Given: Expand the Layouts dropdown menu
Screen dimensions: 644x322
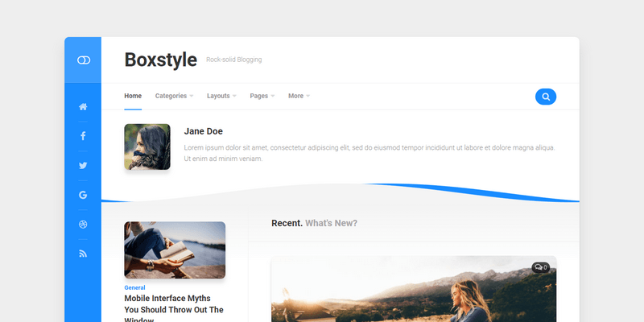Looking at the screenshot, I should 221,96.
